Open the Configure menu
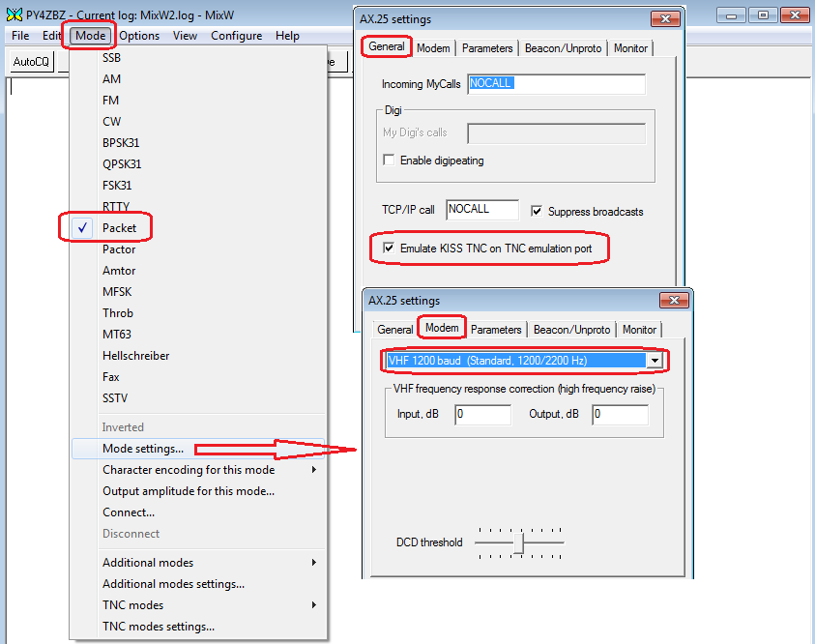The width and height of the screenshot is (815, 644). [x=237, y=36]
